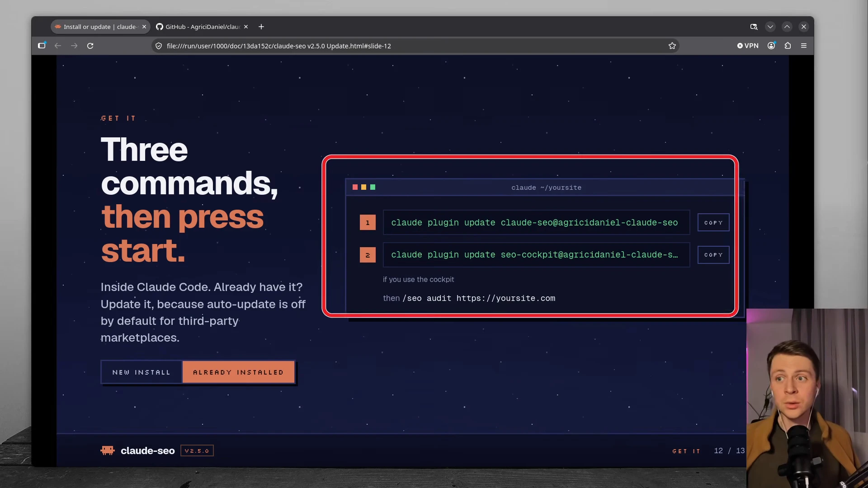Viewport: 868px width, 488px height.
Task: Select the ALREADY INSTALLED option
Action: 238,372
